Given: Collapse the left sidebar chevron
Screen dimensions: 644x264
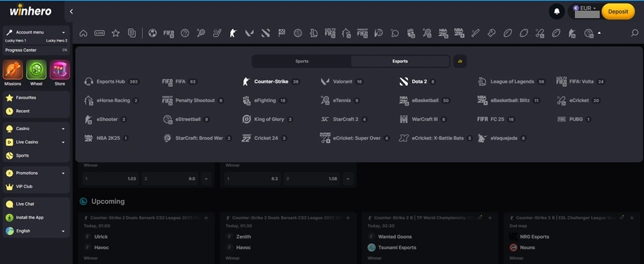Looking at the screenshot, I should (71, 11).
